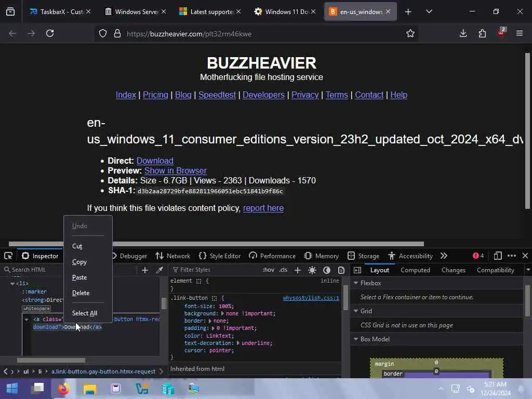The image size is (532, 399).
Task: Switch to Computed sidebar tab
Action: (x=415, y=270)
